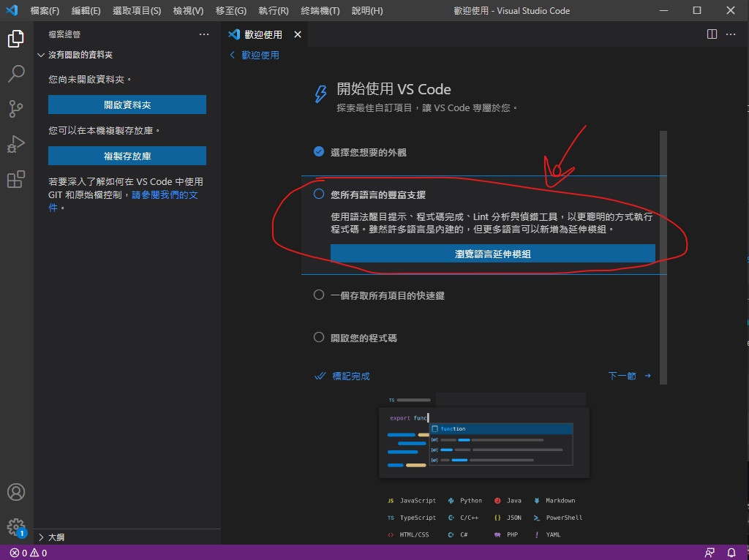The image size is (749, 560).
Task: Close the 歡迎使用 tab
Action: tap(298, 34)
